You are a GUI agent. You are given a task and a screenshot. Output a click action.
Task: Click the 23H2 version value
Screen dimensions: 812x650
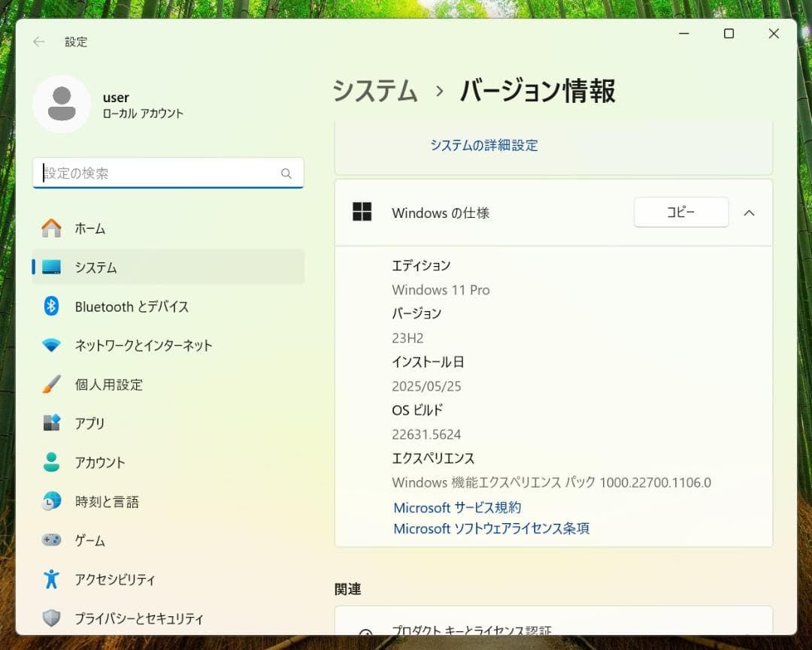(x=408, y=338)
